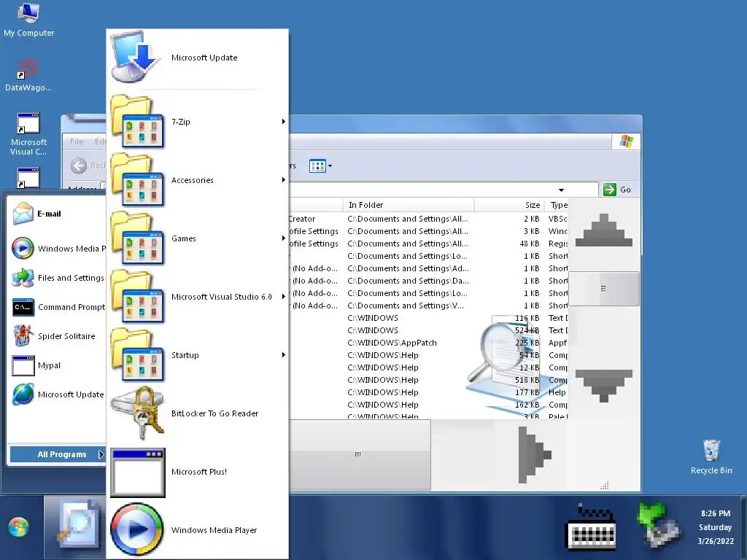Launch BitLocker To Go Reader
Screen dimensions: 747x560
[197, 413]
